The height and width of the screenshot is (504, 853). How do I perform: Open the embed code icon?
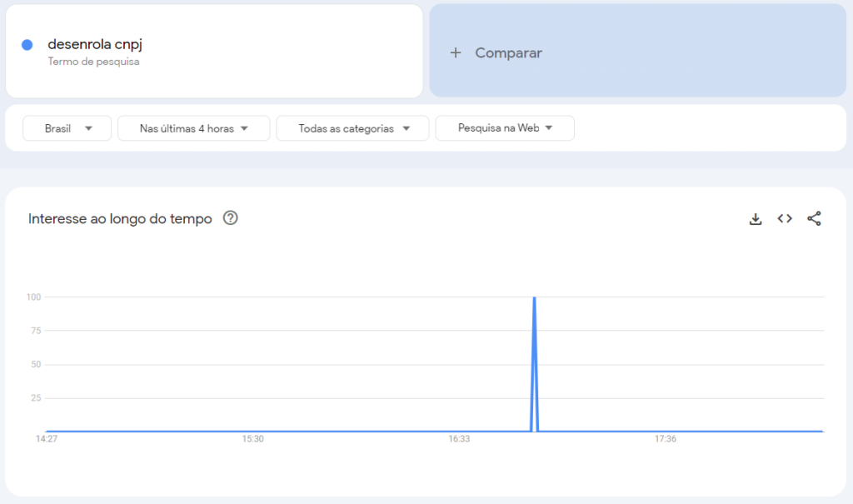click(785, 218)
